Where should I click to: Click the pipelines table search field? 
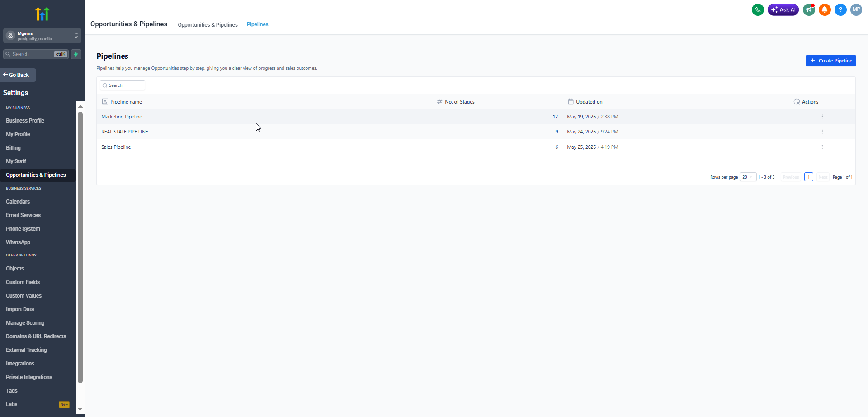coord(123,85)
